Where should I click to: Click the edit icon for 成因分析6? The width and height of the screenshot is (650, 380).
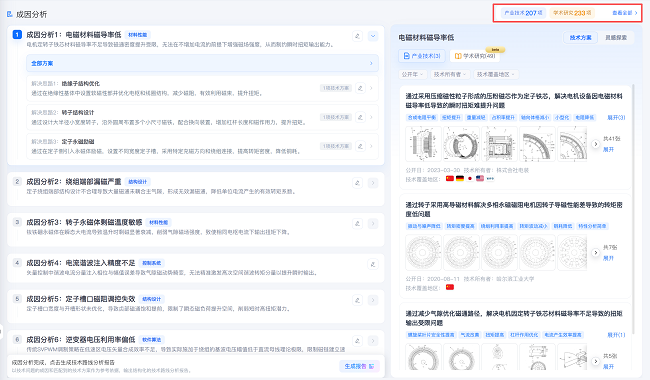coord(357,341)
